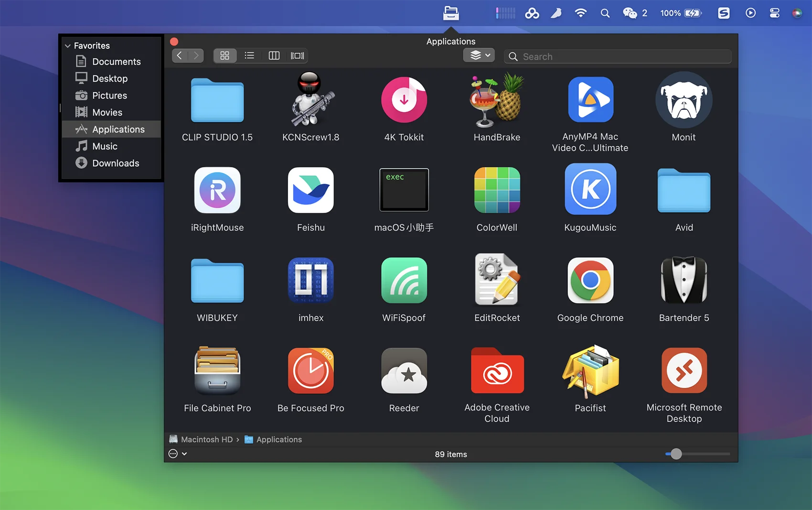Select the 4K Tokkit app
812x510 pixels.
404,100
